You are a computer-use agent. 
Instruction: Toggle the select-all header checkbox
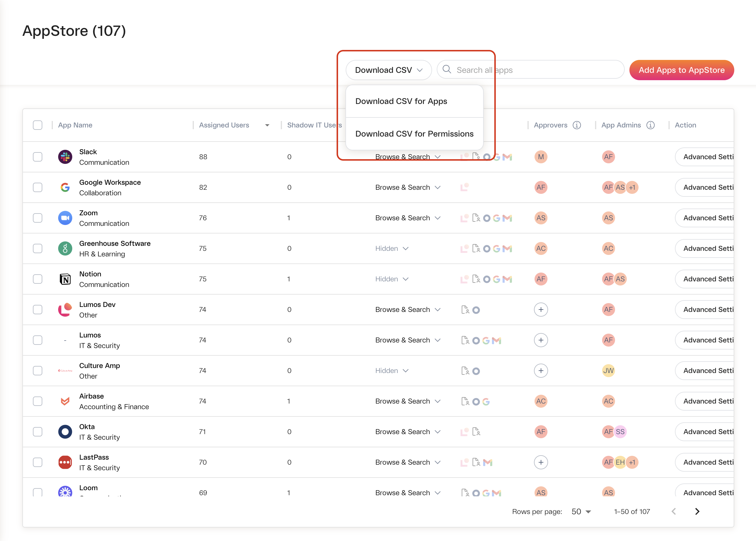(x=38, y=125)
